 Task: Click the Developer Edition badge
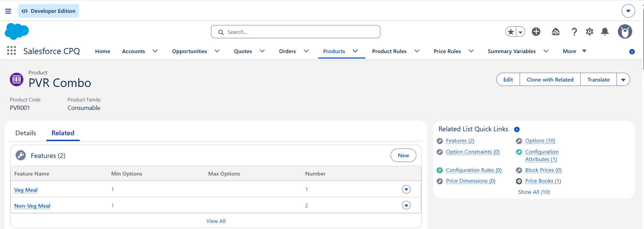tap(48, 11)
